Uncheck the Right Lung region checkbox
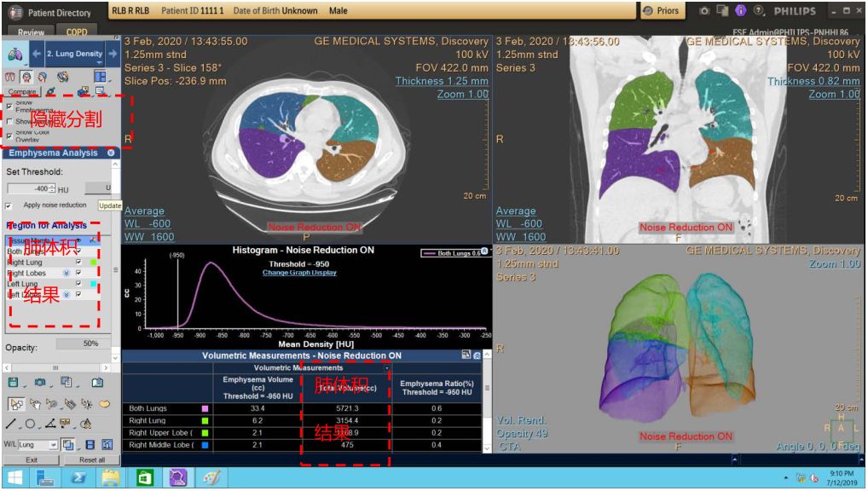This screenshot has height=491, width=868. [x=78, y=263]
